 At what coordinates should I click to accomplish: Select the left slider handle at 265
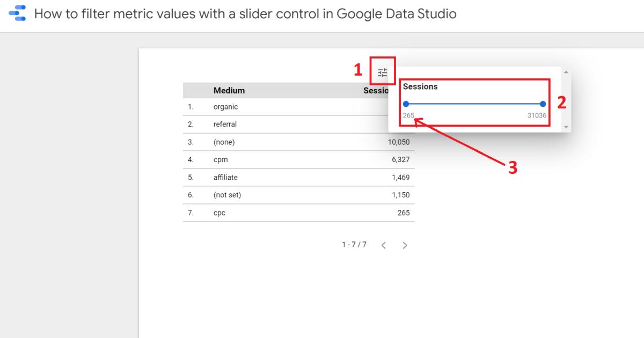pyautogui.click(x=407, y=104)
